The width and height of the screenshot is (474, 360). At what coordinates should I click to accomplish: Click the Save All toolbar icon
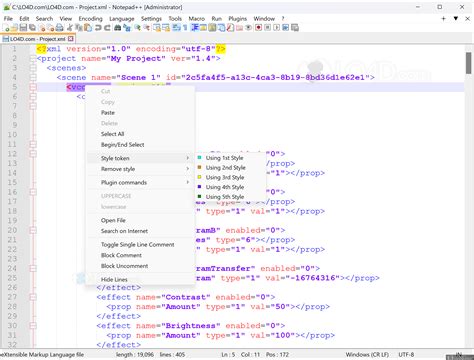point(32,28)
